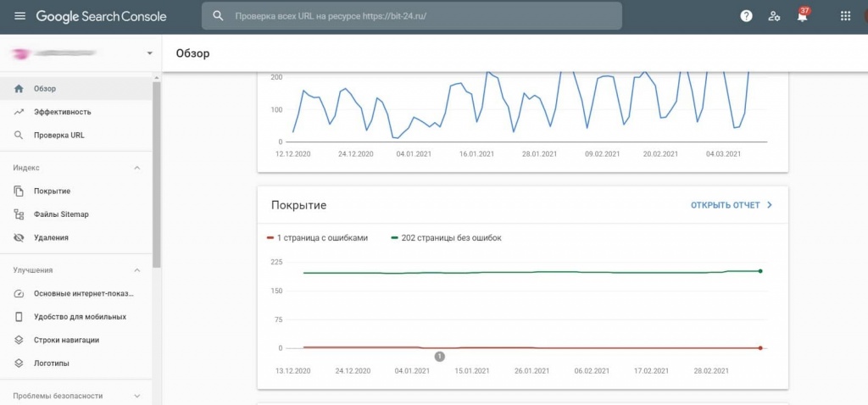The height and width of the screenshot is (405, 868).
Task: Open Проверка URL from sidebar
Action: click(58, 135)
